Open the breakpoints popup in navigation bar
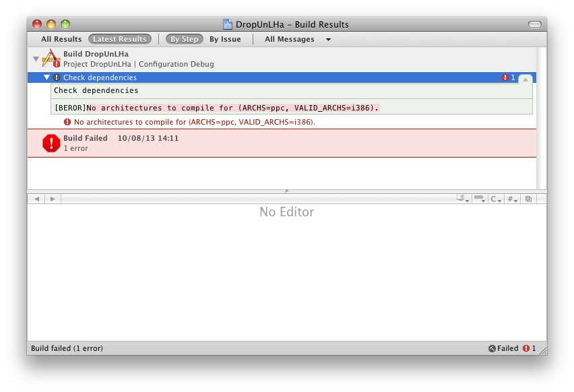The image size is (574, 392). (480, 199)
